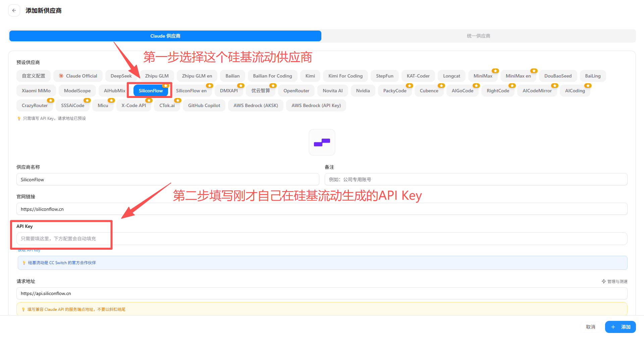The image size is (644, 338).
Task: Open 管理与测速 endpoint manager
Action: tap(614, 281)
